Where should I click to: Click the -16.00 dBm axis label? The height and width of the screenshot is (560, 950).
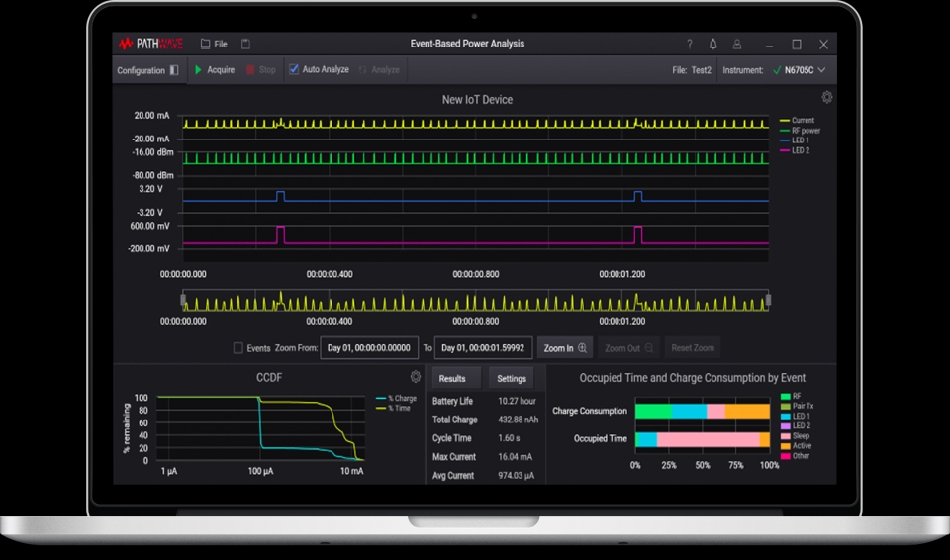click(152, 152)
